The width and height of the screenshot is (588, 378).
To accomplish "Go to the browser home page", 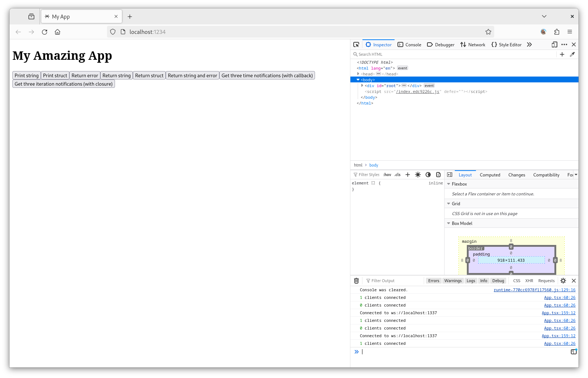I will [57, 32].
